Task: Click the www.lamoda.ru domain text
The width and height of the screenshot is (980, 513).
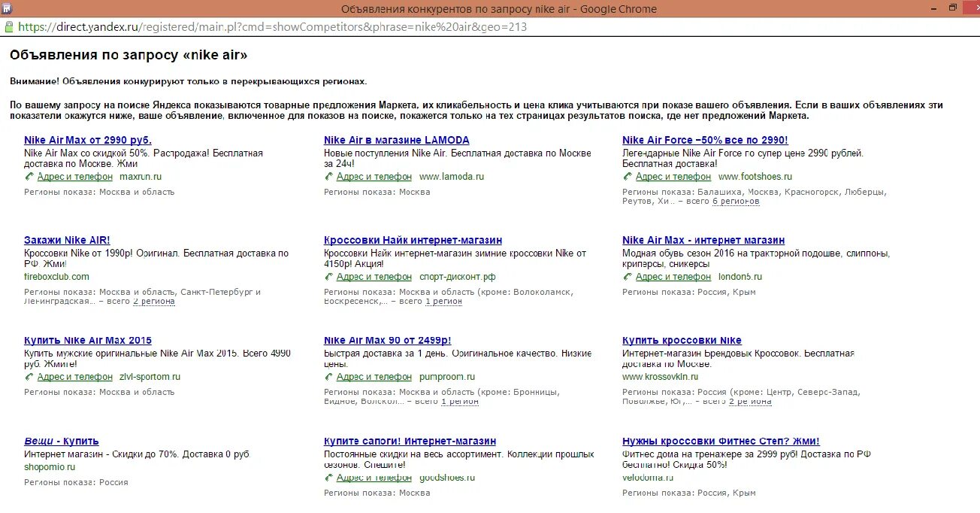Action: tap(452, 177)
